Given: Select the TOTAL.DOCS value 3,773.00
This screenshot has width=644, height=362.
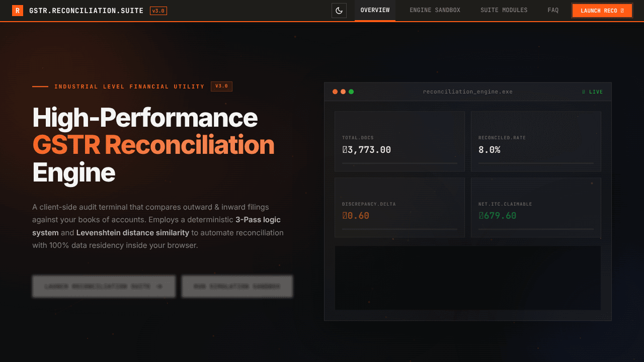Looking at the screenshot, I should 366,149.
